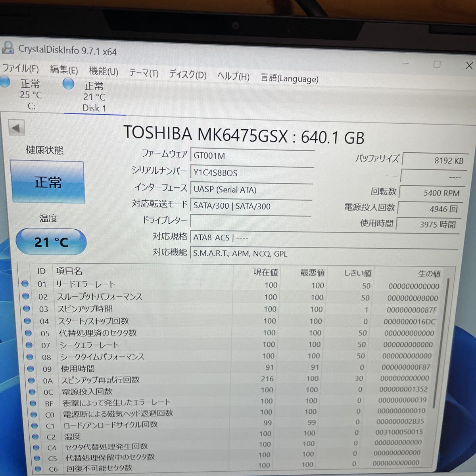Click the transfer mode field SATA/300

click(x=251, y=206)
